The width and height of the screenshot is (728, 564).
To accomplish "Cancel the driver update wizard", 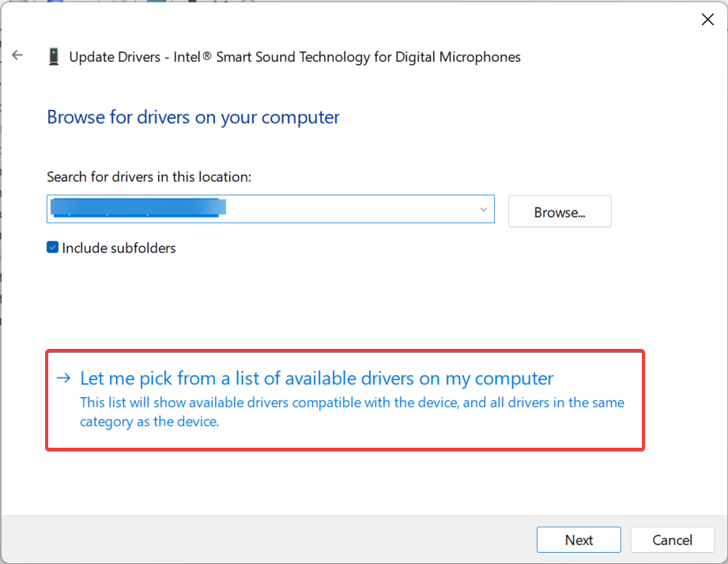I will (x=672, y=539).
